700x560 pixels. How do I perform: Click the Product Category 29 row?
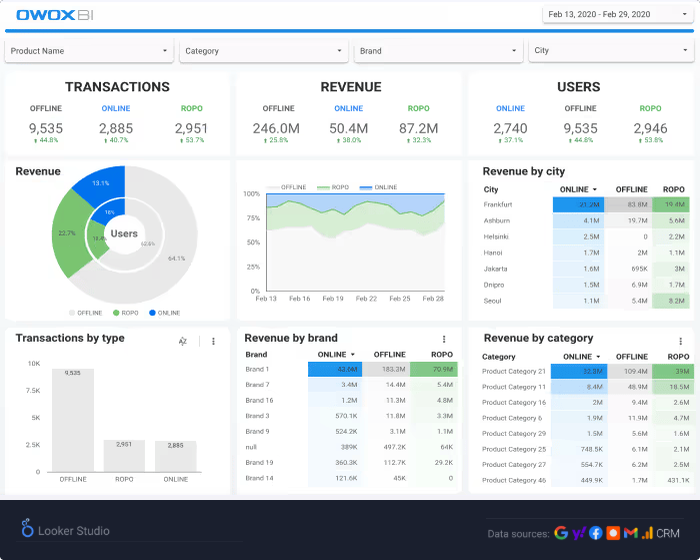tap(587, 434)
